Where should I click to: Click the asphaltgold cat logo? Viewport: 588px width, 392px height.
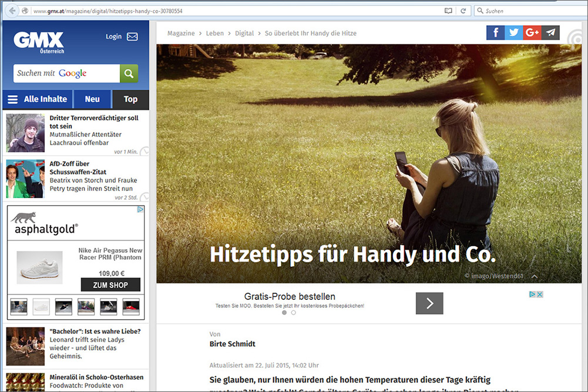pos(23,217)
